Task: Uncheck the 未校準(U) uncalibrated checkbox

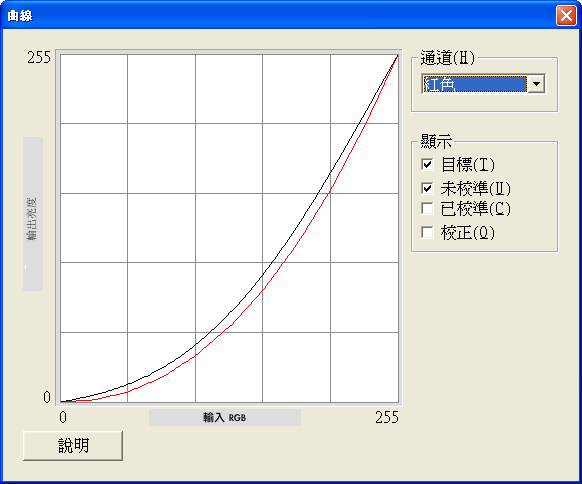Action: (427, 188)
